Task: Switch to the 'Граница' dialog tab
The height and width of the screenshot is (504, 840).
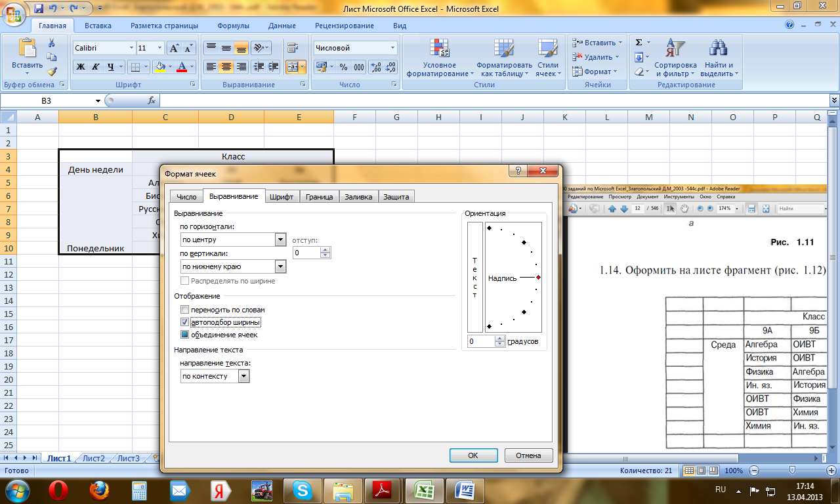Action: click(320, 197)
